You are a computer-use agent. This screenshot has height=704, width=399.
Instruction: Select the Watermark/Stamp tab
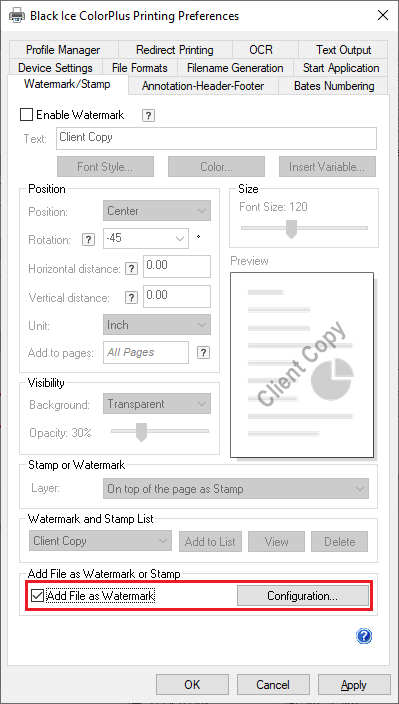pos(67,84)
